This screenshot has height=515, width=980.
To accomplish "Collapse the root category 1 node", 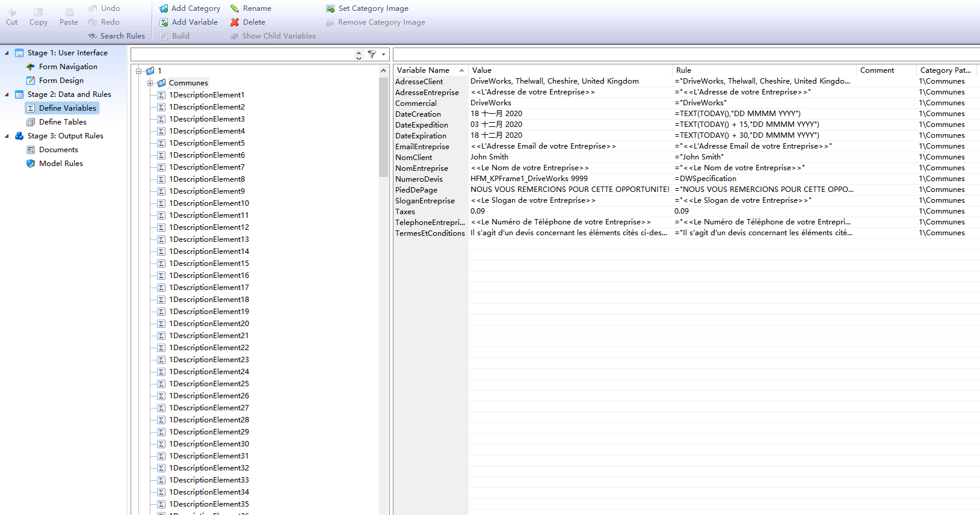I will point(138,71).
